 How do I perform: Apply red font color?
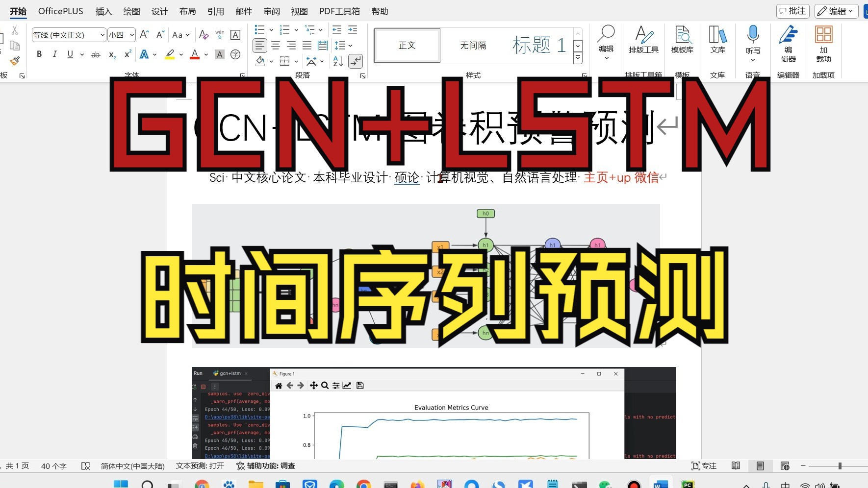click(x=195, y=54)
